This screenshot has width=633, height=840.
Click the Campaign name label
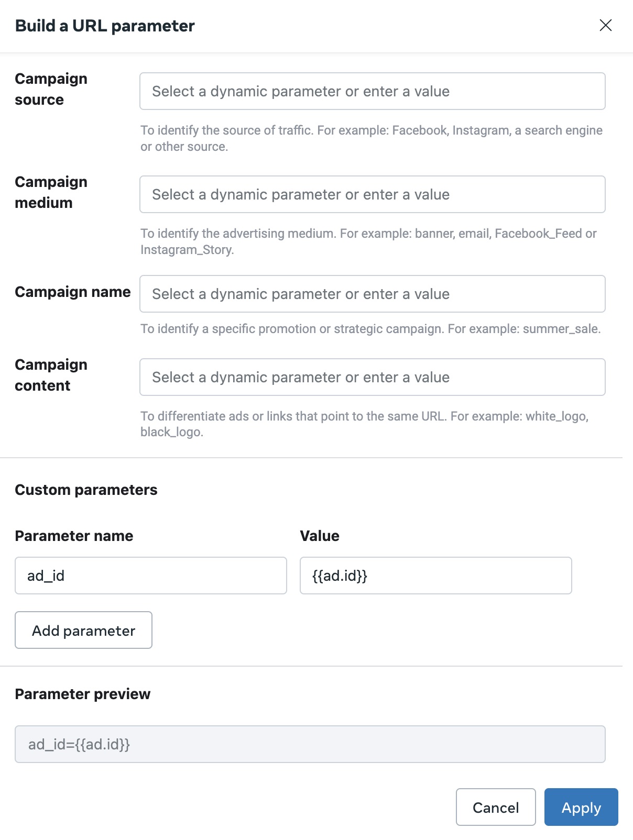(72, 292)
